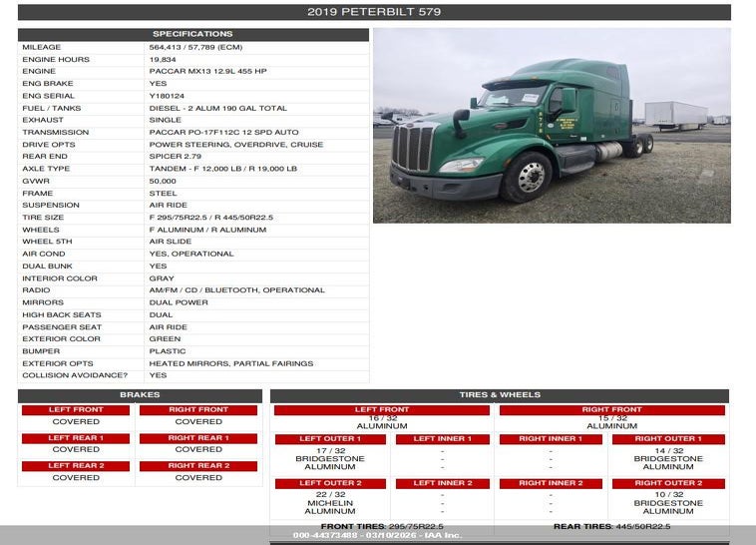Select mileage value 564,413 / 57,789 (ECM)
756x545 pixels.
point(195,47)
